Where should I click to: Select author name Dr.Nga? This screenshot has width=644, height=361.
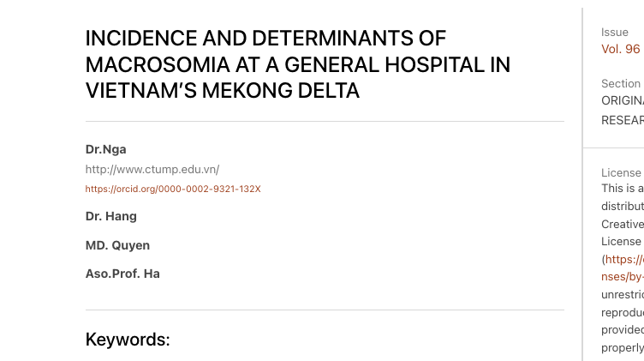pyautogui.click(x=105, y=149)
